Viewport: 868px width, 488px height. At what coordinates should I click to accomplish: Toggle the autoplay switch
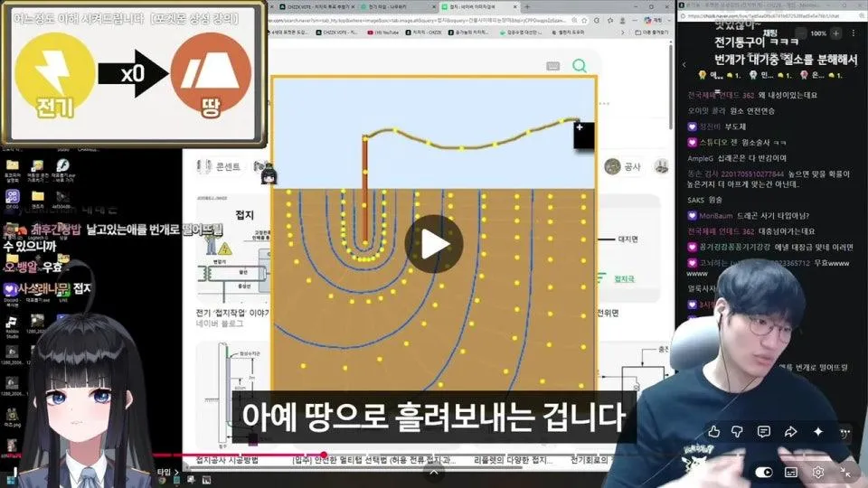tap(764, 472)
